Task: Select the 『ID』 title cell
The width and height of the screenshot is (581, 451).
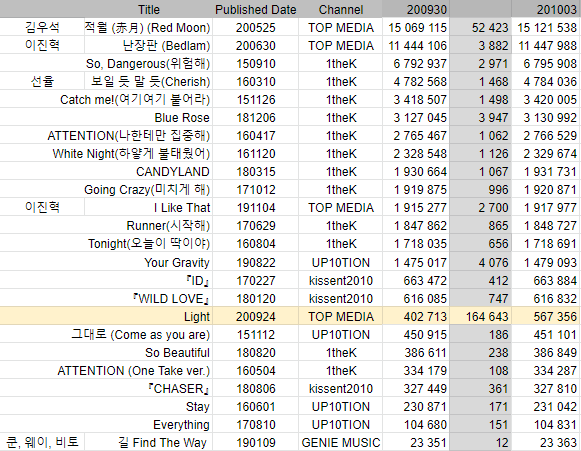Action: [198, 281]
